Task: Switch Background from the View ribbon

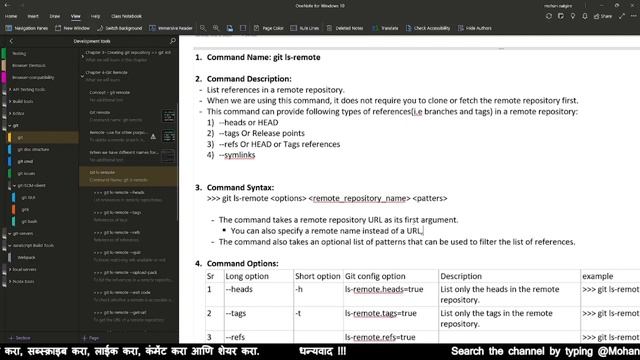Action: click(119, 28)
